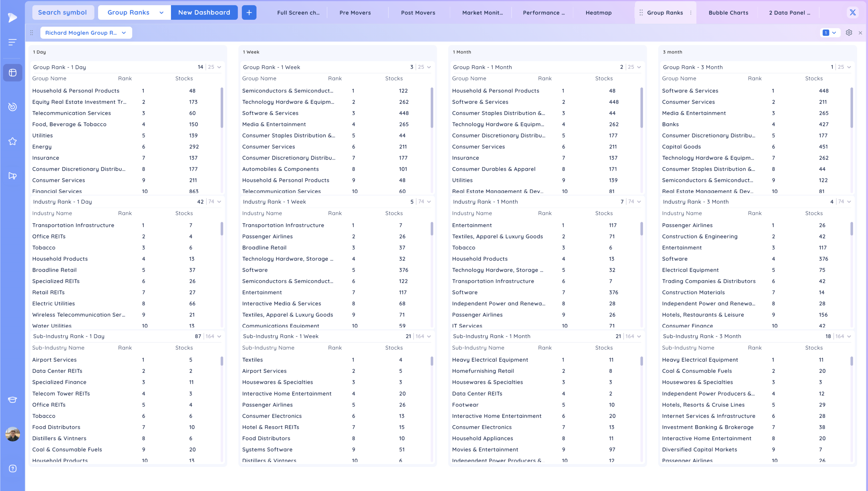Click the X social icon at top right
The image size is (868, 491).
(852, 13)
